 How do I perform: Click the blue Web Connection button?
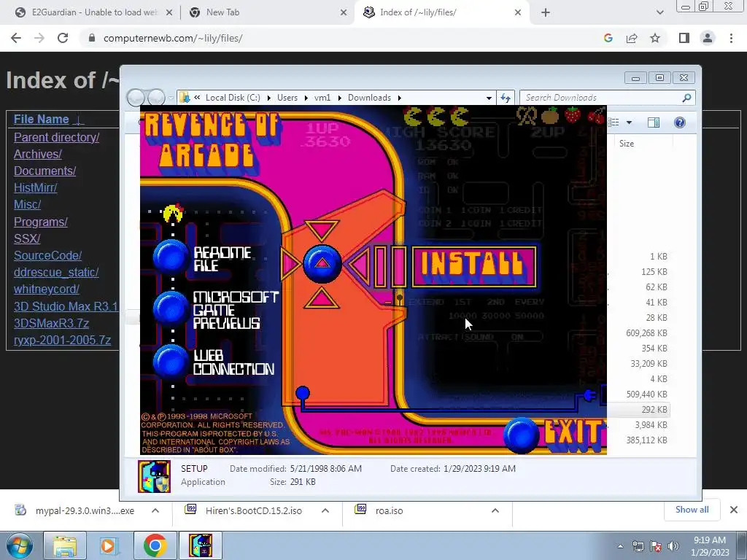(171, 362)
